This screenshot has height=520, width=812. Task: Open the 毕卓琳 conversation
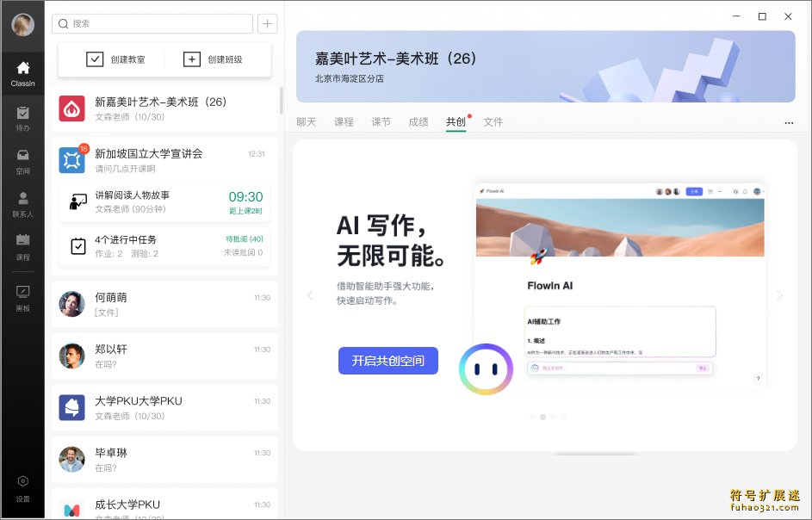tap(164, 460)
